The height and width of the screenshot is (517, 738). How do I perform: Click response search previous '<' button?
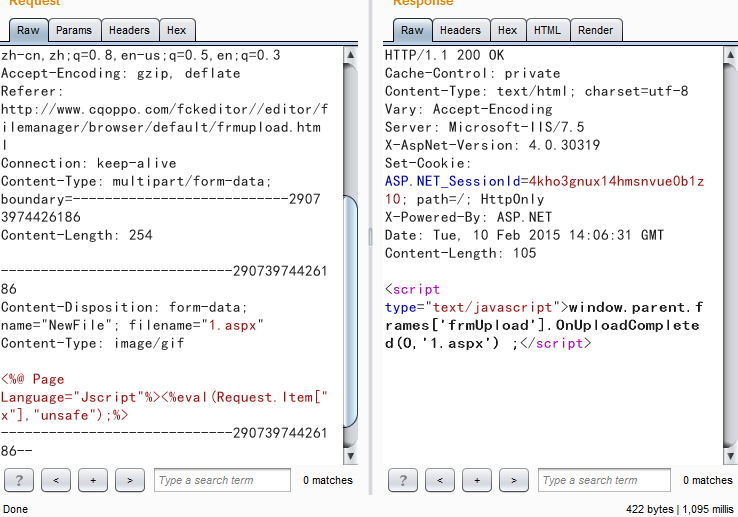pyautogui.click(x=440, y=480)
